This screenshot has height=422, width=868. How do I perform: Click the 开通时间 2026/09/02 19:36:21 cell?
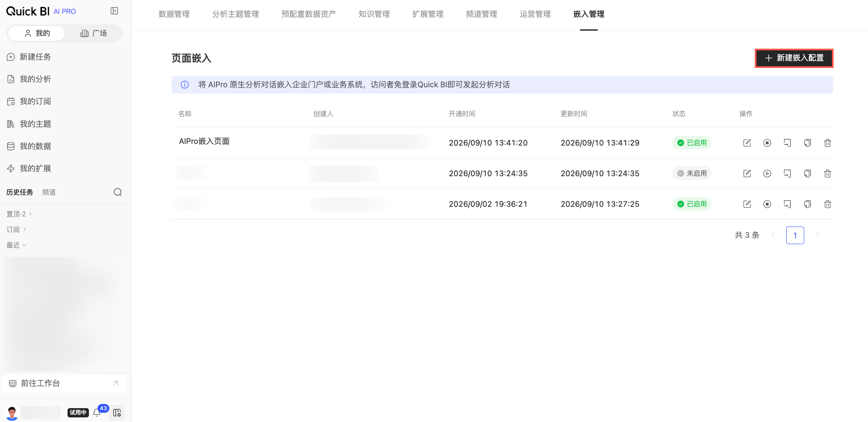488,204
